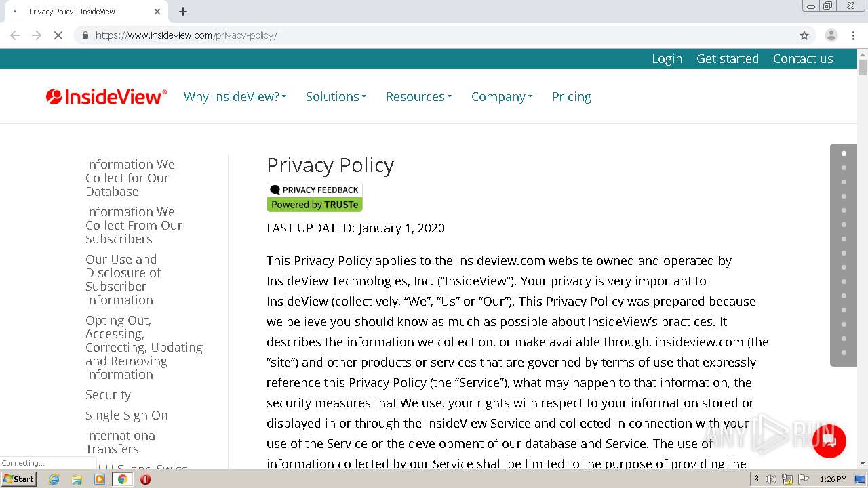Screen dimensions: 868x488
Task: Open a new tab with plus button
Action: click(x=182, y=12)
